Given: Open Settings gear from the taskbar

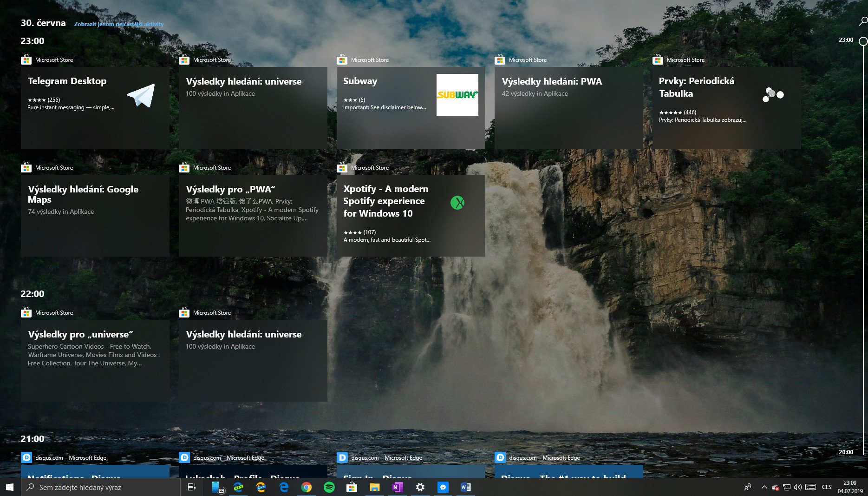Looking at the screenshot, I should pos(420,487).
